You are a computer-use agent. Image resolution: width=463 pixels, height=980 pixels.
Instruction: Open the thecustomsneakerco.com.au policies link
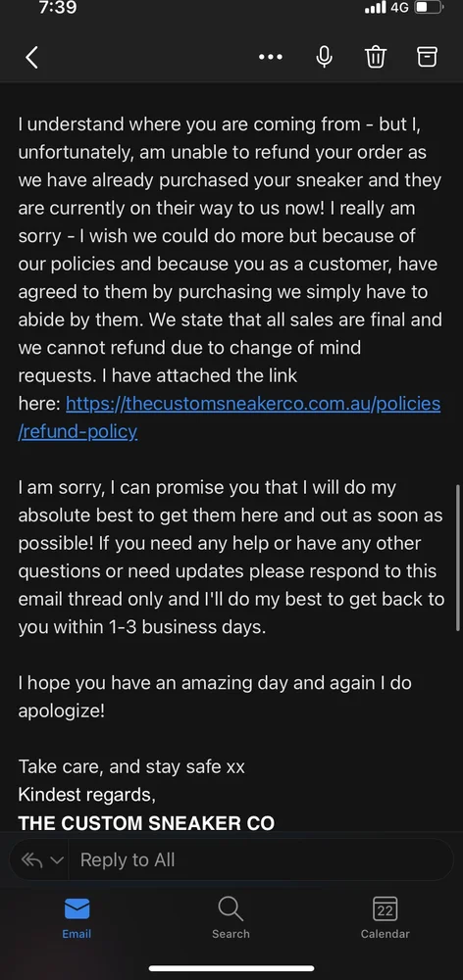coord(253,403)
